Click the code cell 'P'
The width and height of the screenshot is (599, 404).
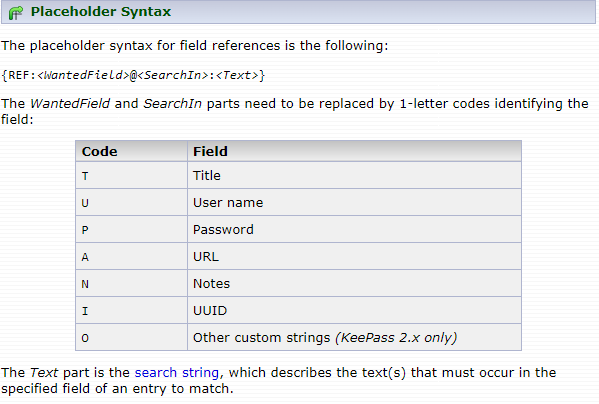click(131, 230)
